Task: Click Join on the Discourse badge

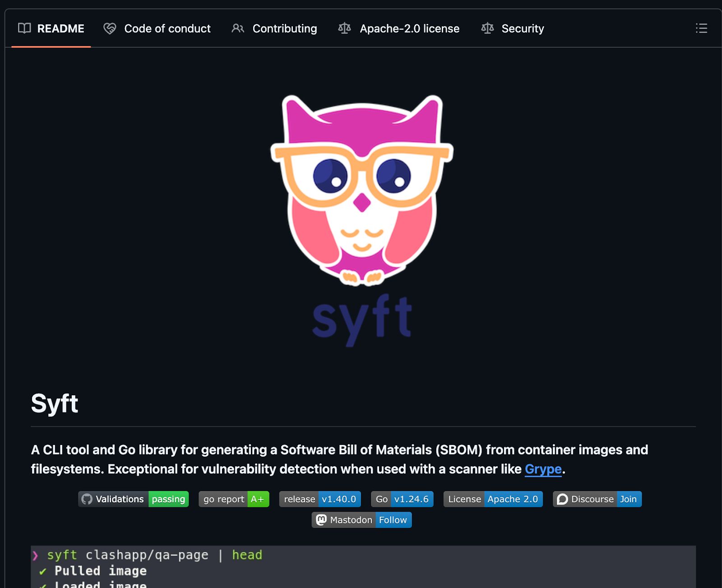Action: (x=629, y=499)
